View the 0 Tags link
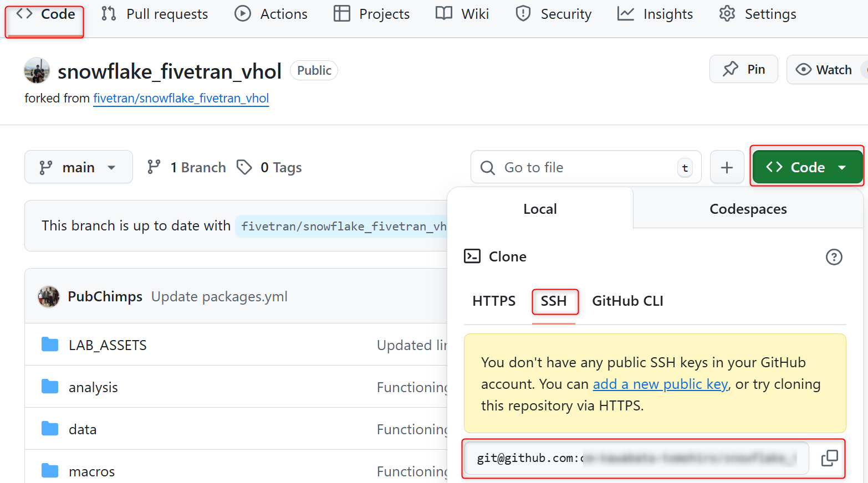 click(x=269, y=167)
